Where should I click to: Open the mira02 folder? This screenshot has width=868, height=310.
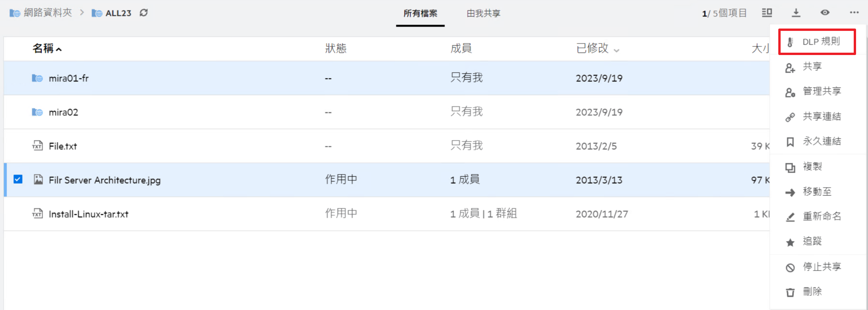[x=63, y=112]
